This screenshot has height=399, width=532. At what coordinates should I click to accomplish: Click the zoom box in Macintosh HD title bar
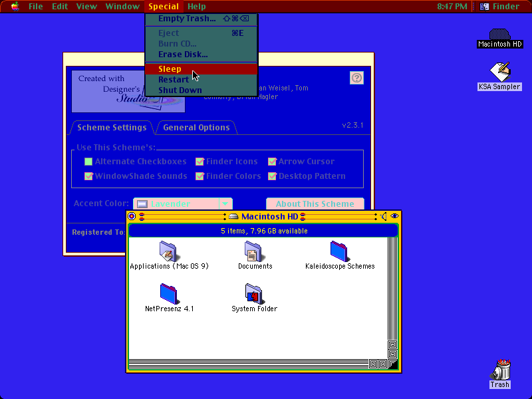(x=384, y=216)
